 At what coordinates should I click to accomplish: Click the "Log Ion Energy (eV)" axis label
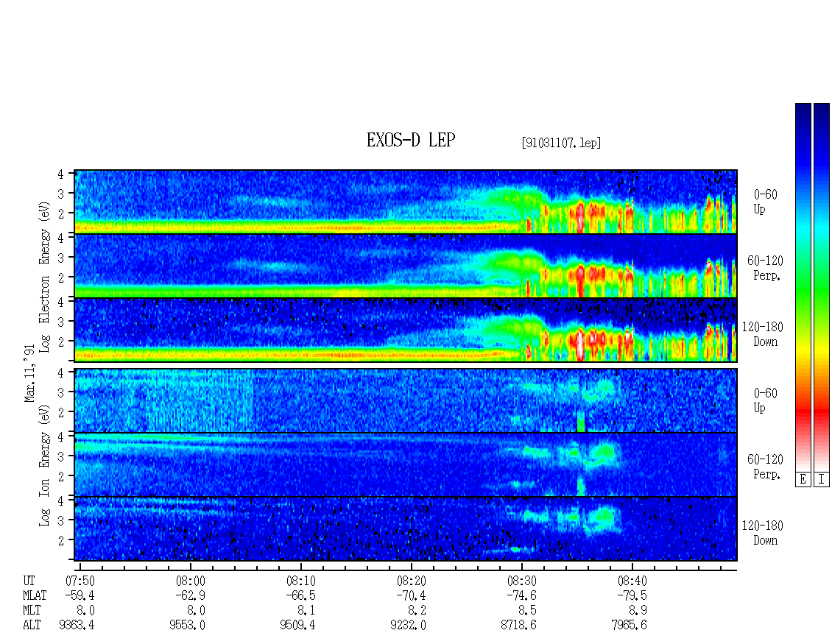tap(44, 466)
